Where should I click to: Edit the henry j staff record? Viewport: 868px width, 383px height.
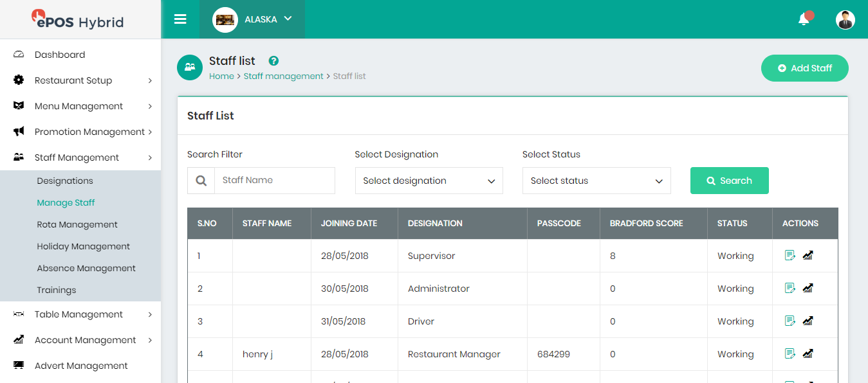(790, 354)
